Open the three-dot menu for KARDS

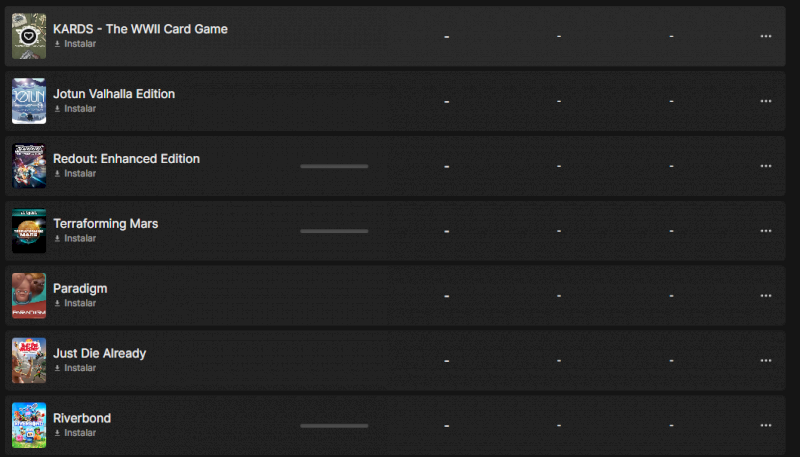click(x=766, y=36)
